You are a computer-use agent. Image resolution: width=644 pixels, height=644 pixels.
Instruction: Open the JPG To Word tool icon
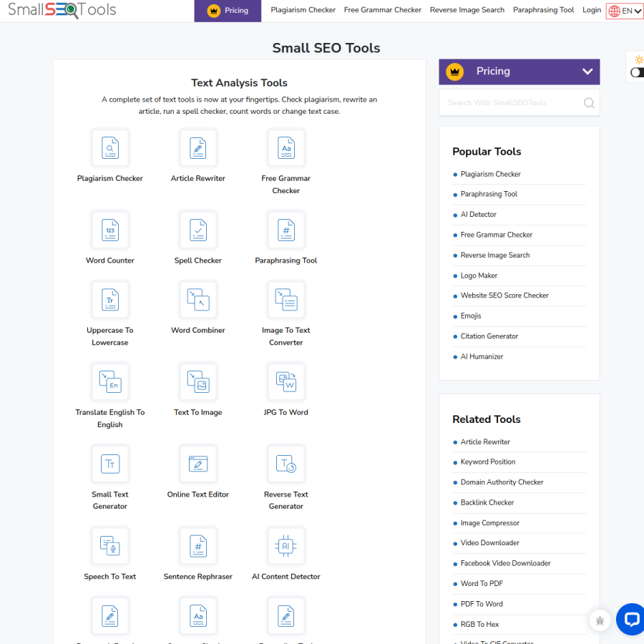(x=286, y=382)
